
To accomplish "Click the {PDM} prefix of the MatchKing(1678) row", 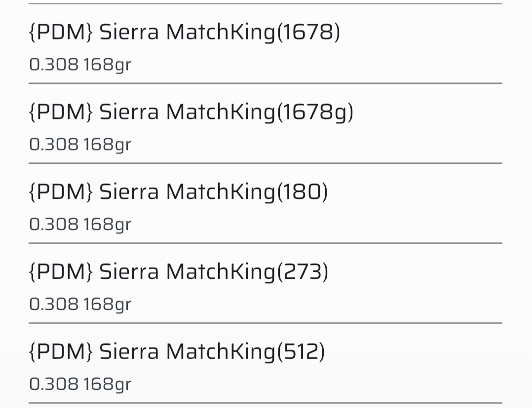I will [61, 33].
